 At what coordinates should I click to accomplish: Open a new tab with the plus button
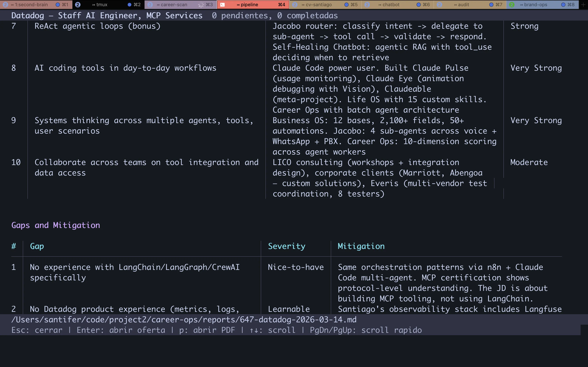point(583,5)
